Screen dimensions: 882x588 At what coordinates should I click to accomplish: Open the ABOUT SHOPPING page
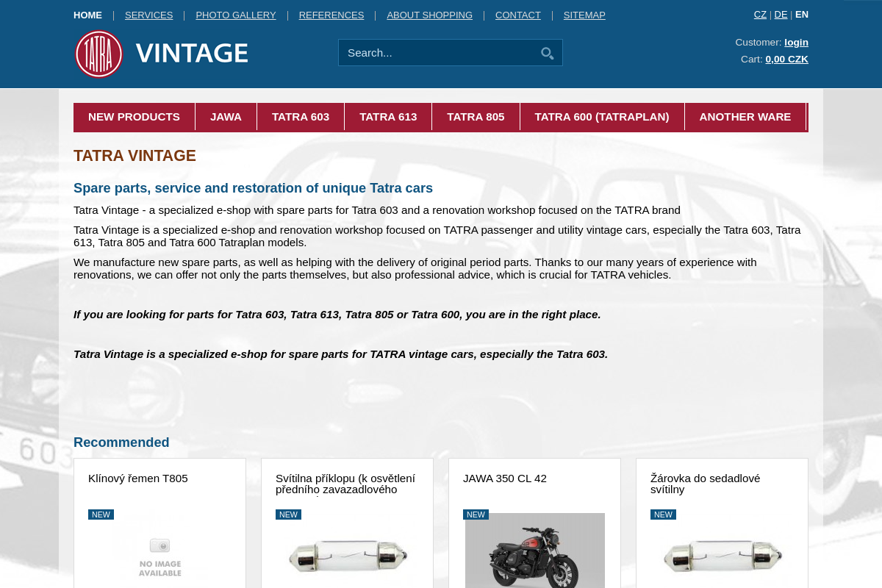click(429, 15)
